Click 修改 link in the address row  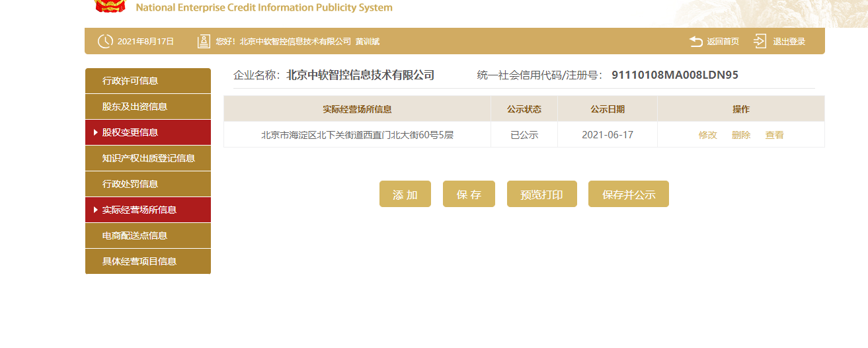(x=708, y=135)
